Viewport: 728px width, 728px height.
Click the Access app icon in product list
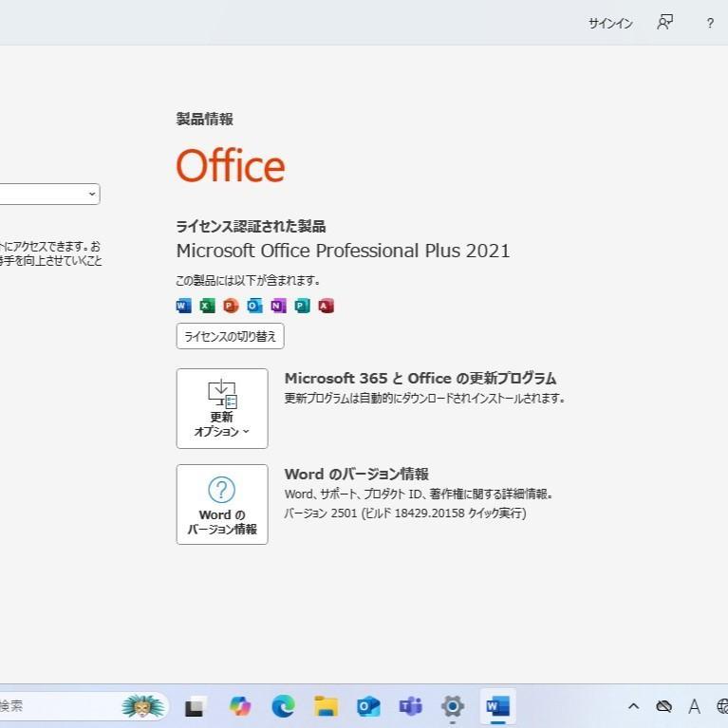click(x=326, y=306)
